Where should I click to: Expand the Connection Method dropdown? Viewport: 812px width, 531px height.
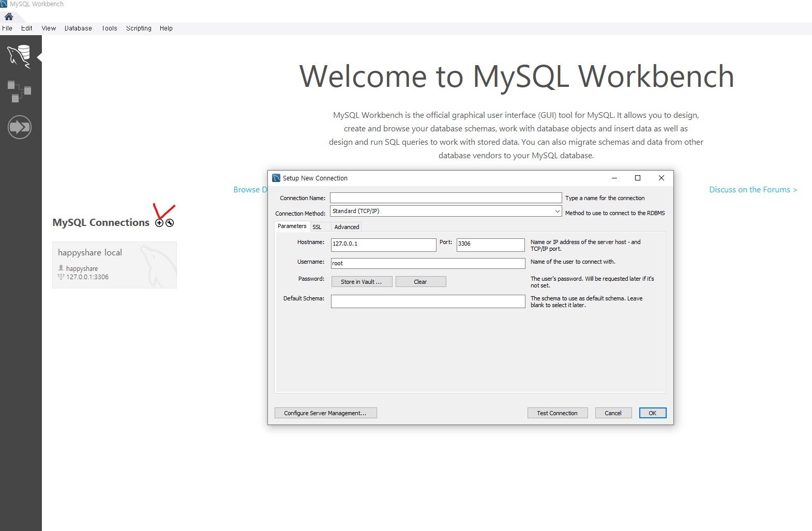coord(557,211)
